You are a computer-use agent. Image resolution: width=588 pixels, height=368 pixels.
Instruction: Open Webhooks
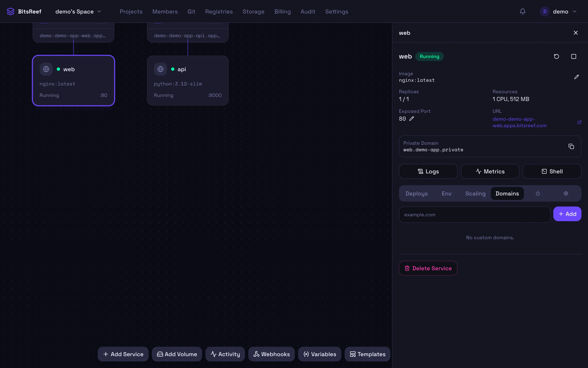tap(271, 354)
